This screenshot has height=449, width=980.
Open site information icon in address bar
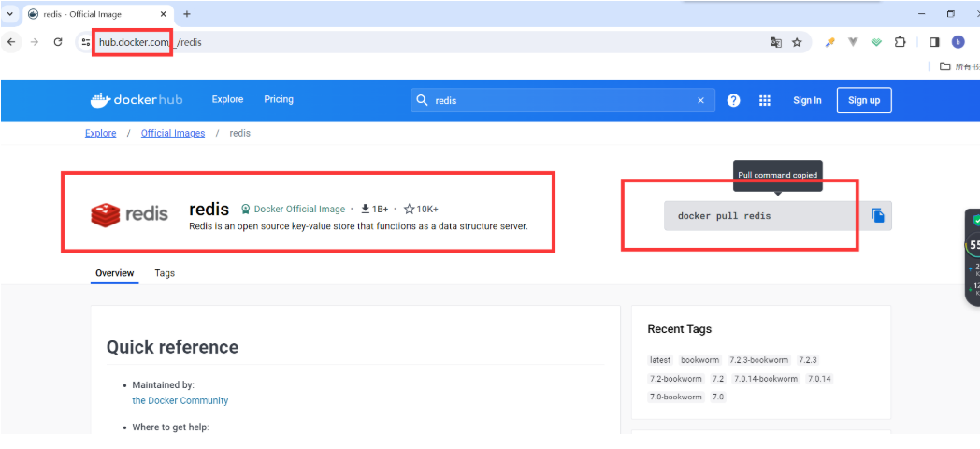coord(86,42)
